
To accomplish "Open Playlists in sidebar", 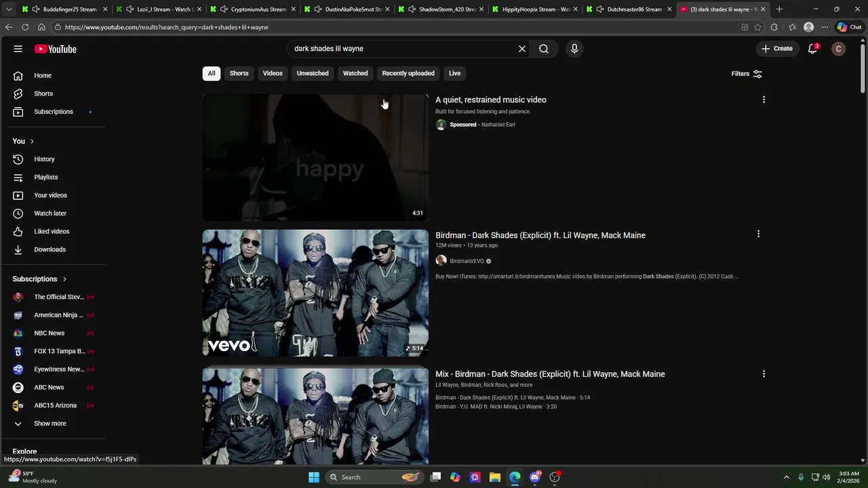I will coord(54,177).
